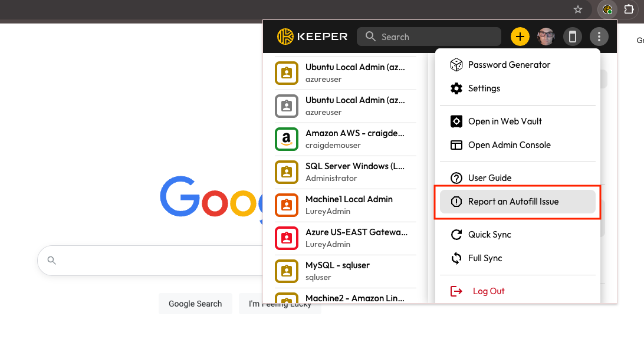Image resolution: width=644 pixels, height=339 pixels.
Task: Open Keeper Settings
Action: tap(484, 88)
